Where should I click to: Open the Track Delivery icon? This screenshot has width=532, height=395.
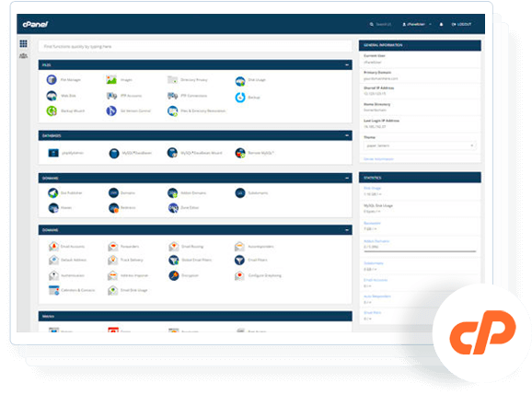112,260
